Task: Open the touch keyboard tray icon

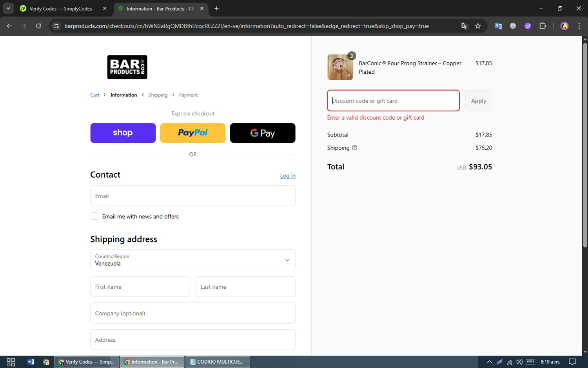Action: pos(530,362)
